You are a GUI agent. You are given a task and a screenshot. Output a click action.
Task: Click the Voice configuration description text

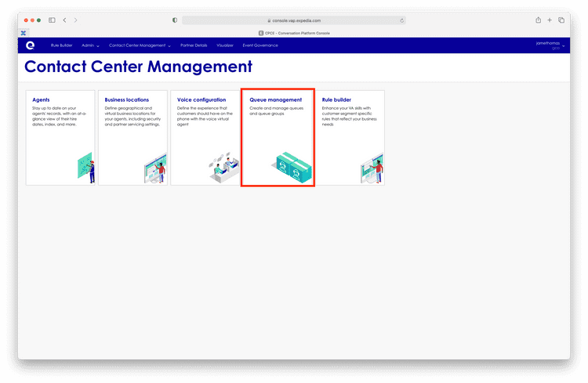205,116
